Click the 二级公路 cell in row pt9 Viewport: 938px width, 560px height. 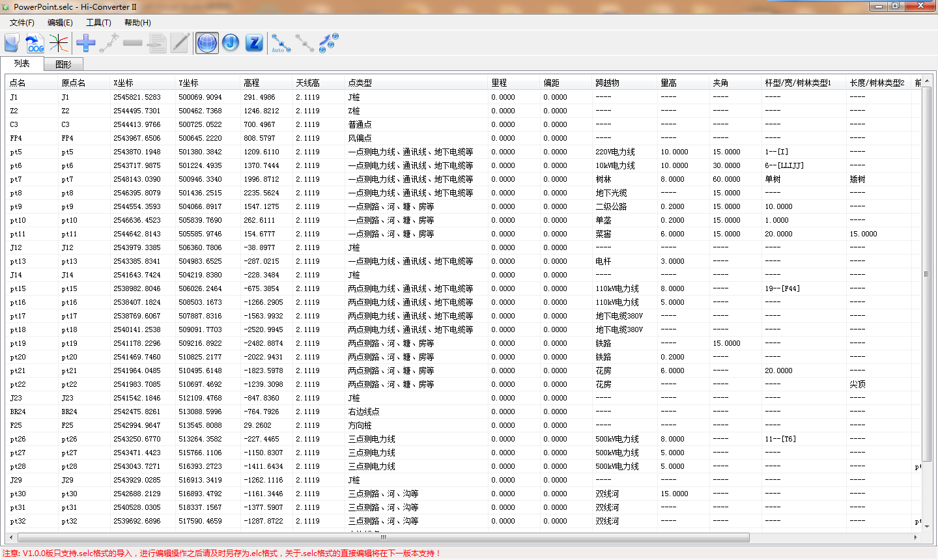[611, 206]
